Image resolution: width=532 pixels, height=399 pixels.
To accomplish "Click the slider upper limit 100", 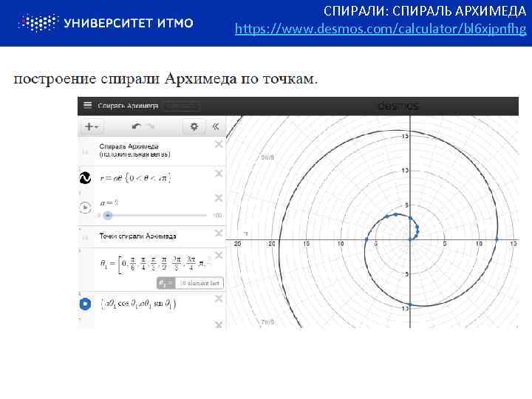I will point(217,215).
